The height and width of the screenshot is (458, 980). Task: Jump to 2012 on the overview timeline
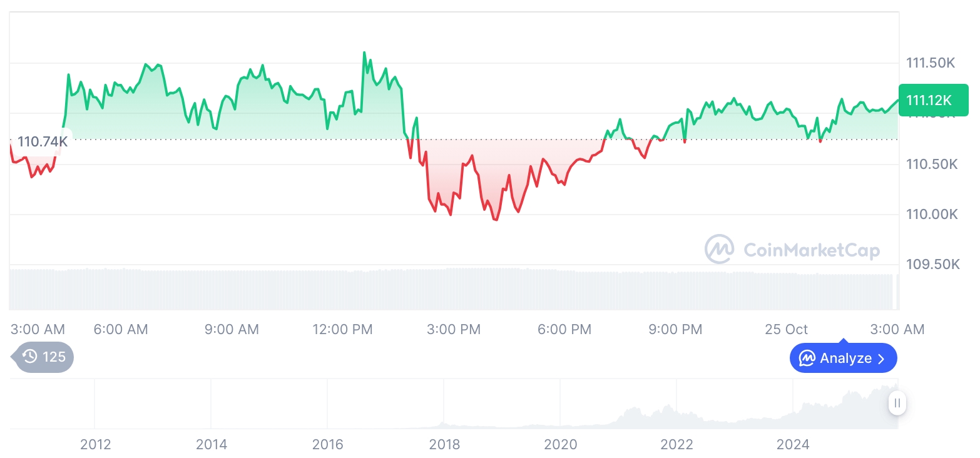pos(95,444)
